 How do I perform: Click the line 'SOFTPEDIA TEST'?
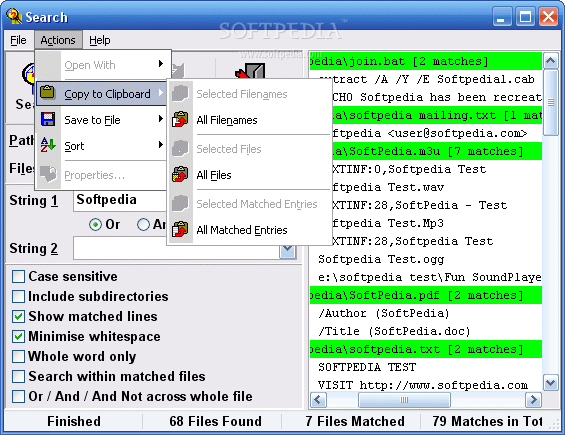367,367
